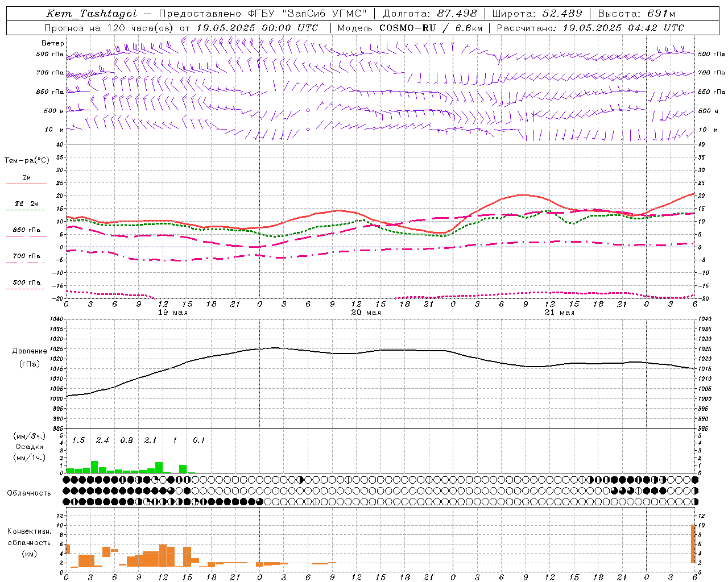Click the station name Kem_Tashtagol
This screenshot has width=728, height=582.
pyautogui.click(x=92, y=14)
